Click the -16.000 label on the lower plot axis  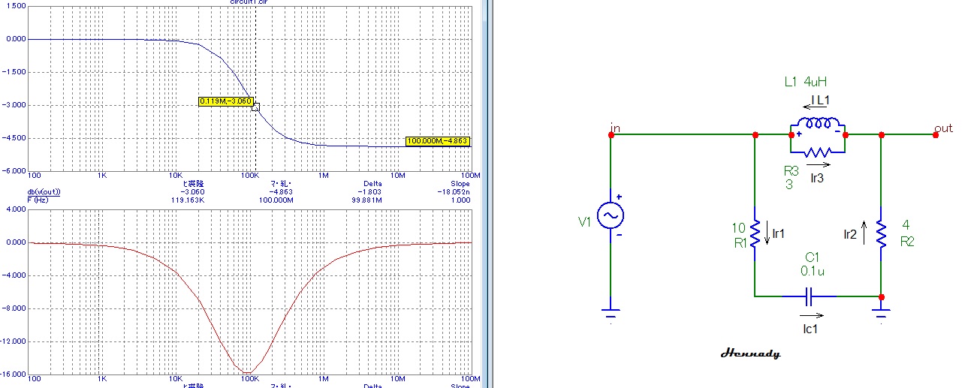14,374
